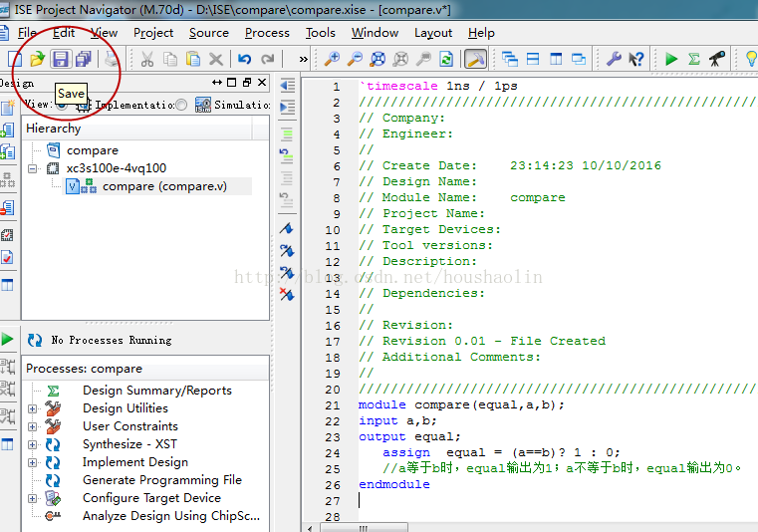The height and width of the screenshot is (532, 758).
Task: Select Analyze Design Using ChipScope process
Action: coord(171,516)
